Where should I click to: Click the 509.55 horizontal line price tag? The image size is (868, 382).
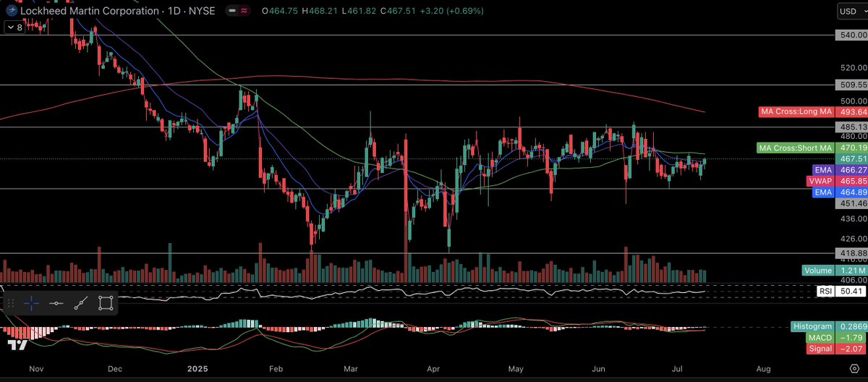point(851,85)
